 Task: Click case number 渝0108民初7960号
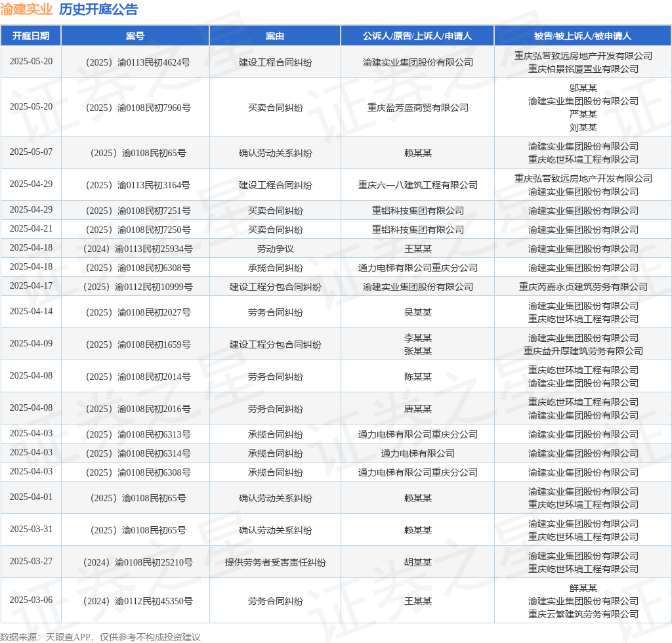click(138, 108)
